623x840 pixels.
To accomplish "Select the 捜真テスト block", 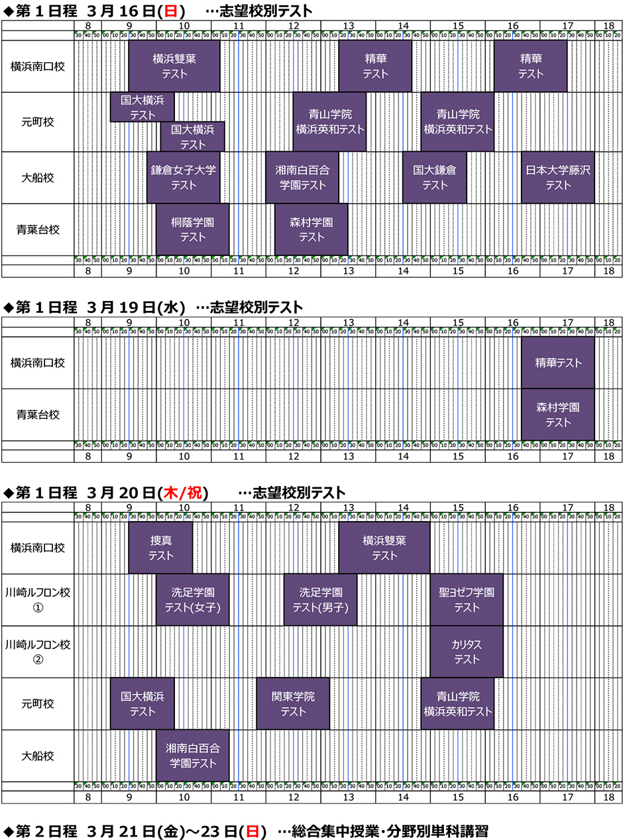I will pos(161,548).
